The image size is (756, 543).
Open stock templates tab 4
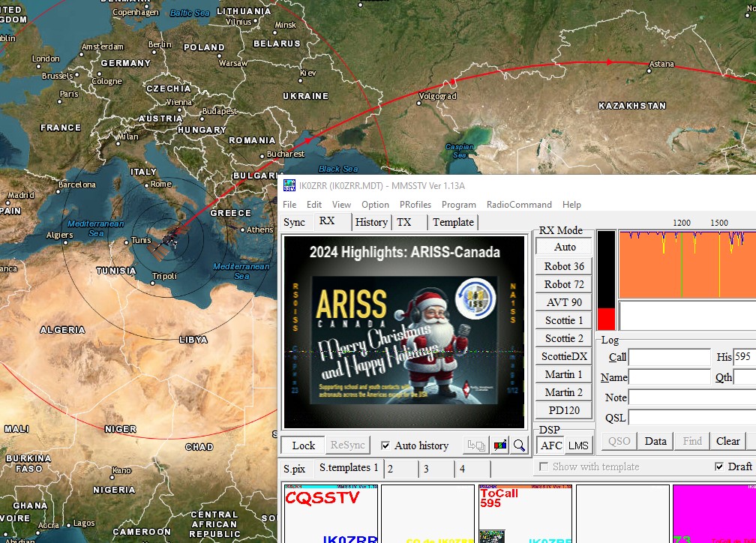[x=473, y=469]
